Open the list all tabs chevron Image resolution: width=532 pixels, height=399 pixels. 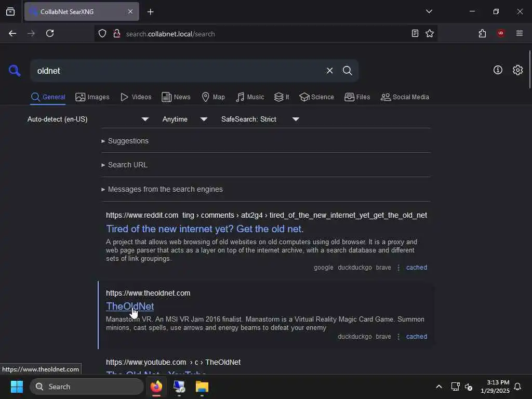pos(429,11)
